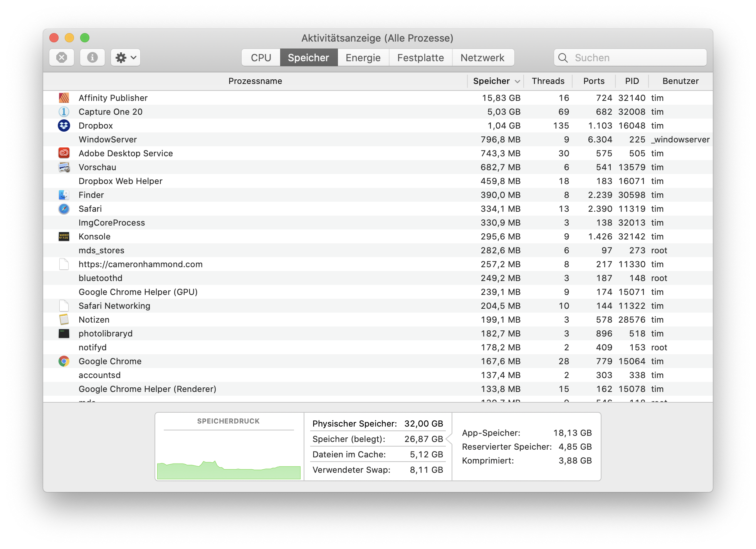Click the process info button
Image resolution: width=756 pixels, height=549 pixels.
tap(92, 57)
